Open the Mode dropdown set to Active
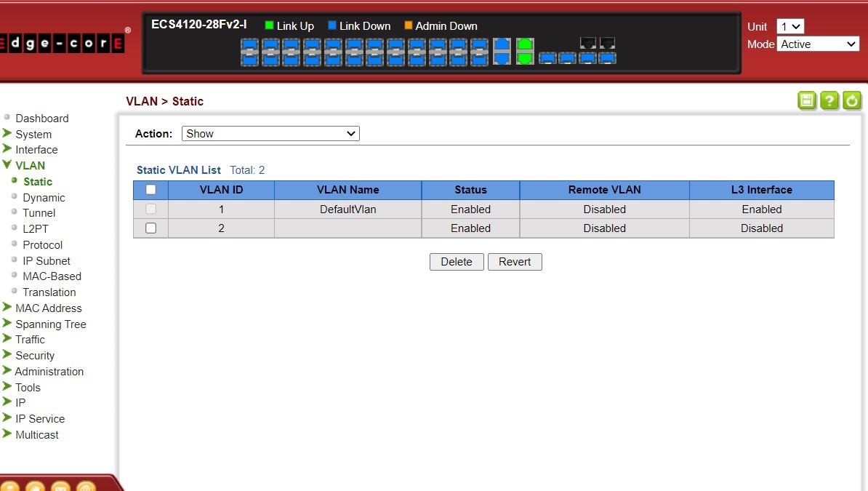868x491 pixels. (x=818, y=44)
